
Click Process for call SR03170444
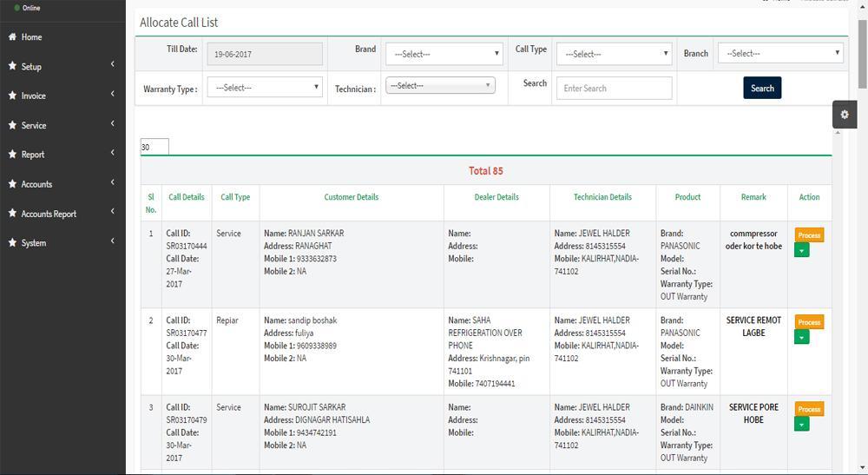pyautogui.click(x=809, y=235)
